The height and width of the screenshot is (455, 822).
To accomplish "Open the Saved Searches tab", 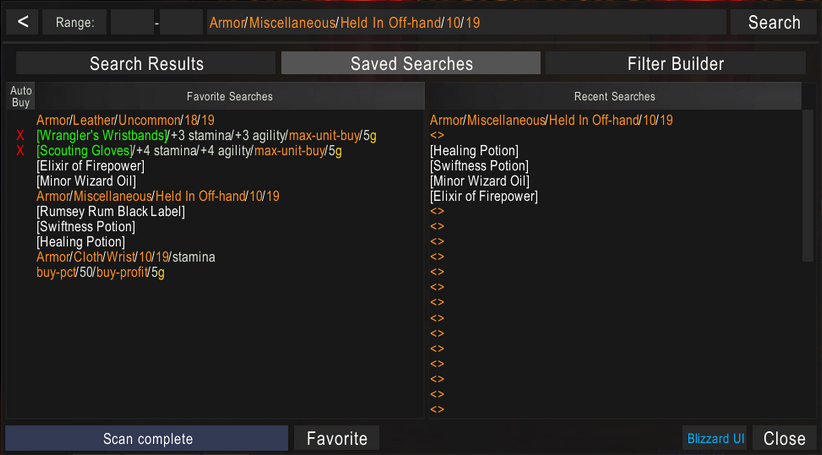I will [411, 64].
